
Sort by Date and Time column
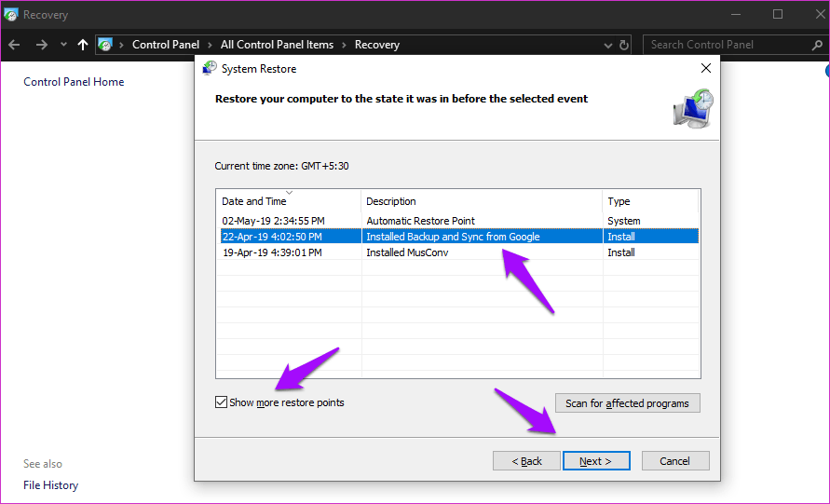tap(289, 201)
